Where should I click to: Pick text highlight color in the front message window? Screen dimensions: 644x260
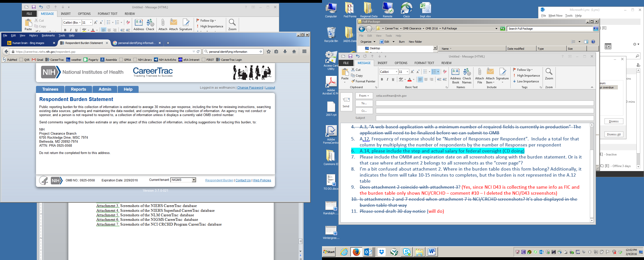pos(401,79)
